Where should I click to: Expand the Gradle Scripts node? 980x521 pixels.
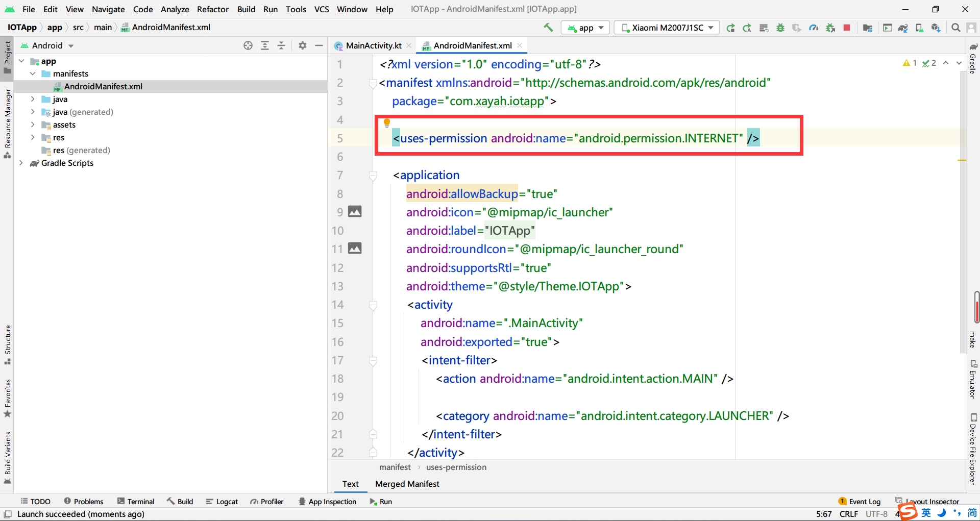[21, 163]
